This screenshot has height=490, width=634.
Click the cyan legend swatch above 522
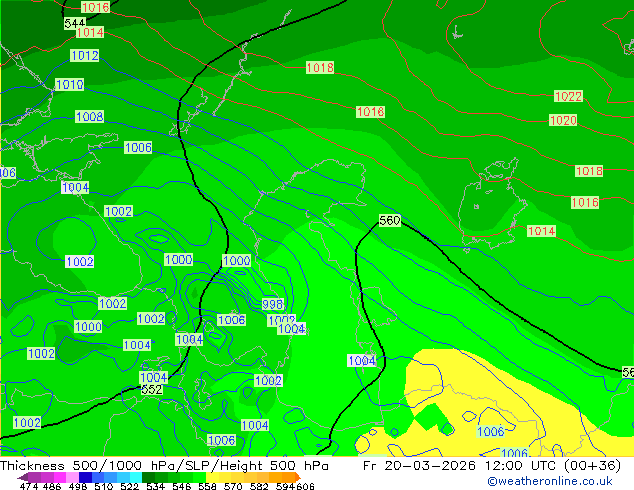136,477
